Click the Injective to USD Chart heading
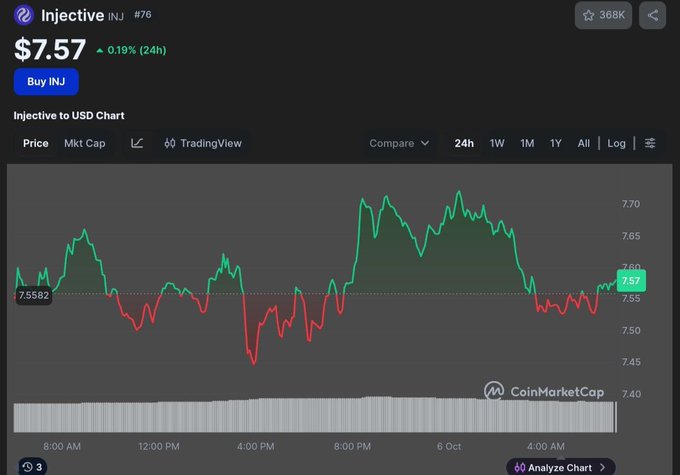Image resolution: width=680 pixels, height=475 pixels. (x=69, y=115)
